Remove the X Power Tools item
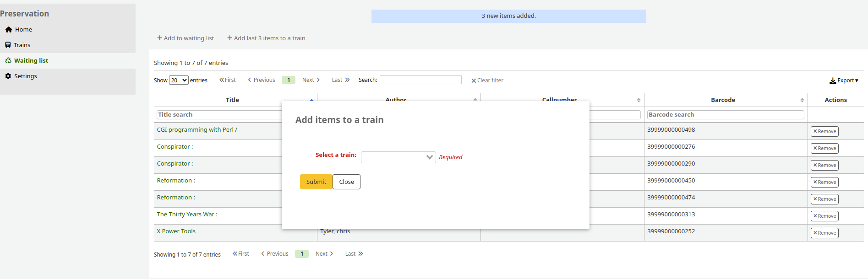 click(x=824, y=233)
